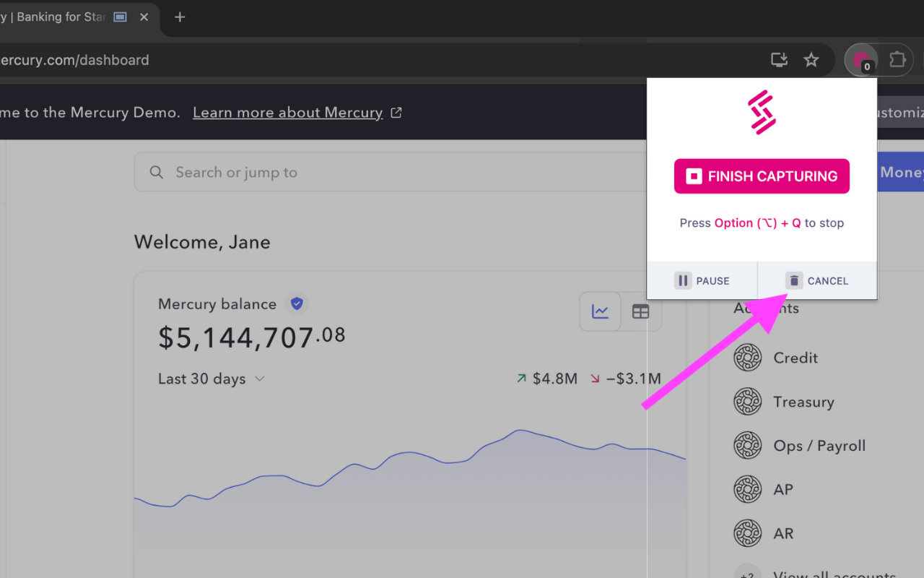The image size is (924, 578).
Task: Cancel the capture
Action: pyautogui.click(x=817, y=280)
